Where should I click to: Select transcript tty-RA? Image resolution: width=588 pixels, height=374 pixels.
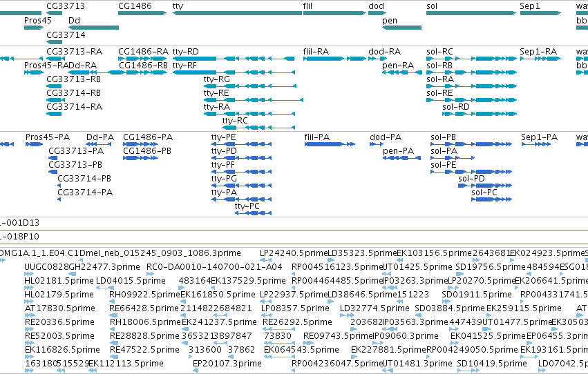249,114
